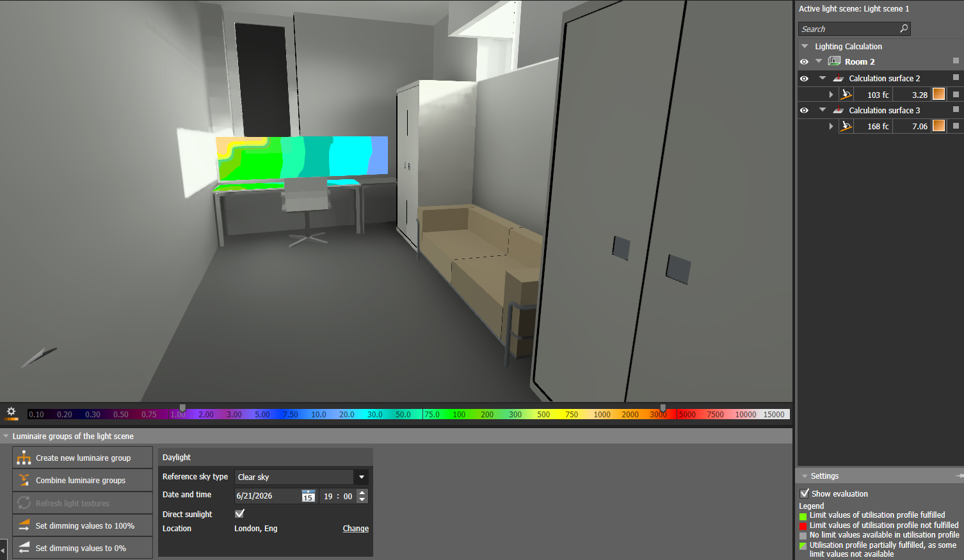The image size is (964, 560).
Task: Click the orange swatch in 168 fc row
Action: coord(938,125)
